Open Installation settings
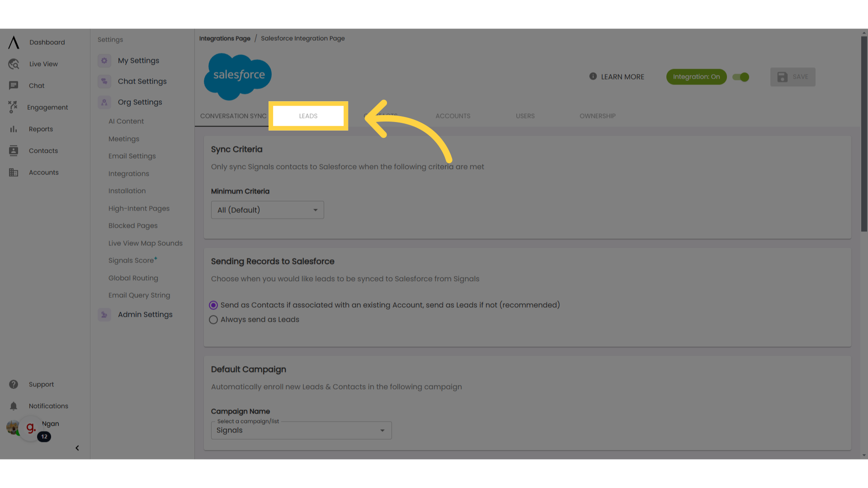The image size is (868, 488). tap(127, 191)
